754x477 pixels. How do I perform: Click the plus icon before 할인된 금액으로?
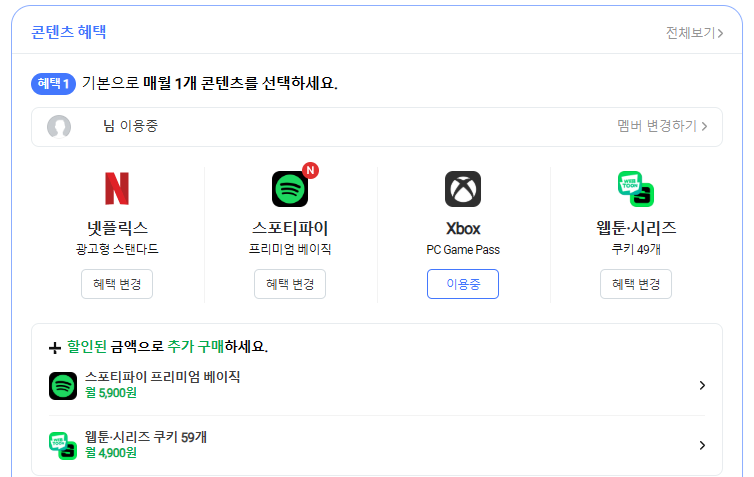point(55,348)
